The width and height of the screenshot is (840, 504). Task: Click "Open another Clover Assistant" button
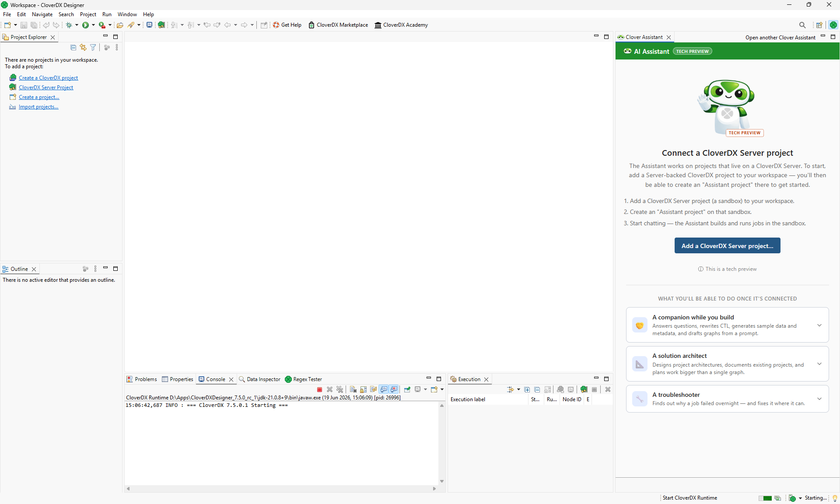click(x=780, y=38)
